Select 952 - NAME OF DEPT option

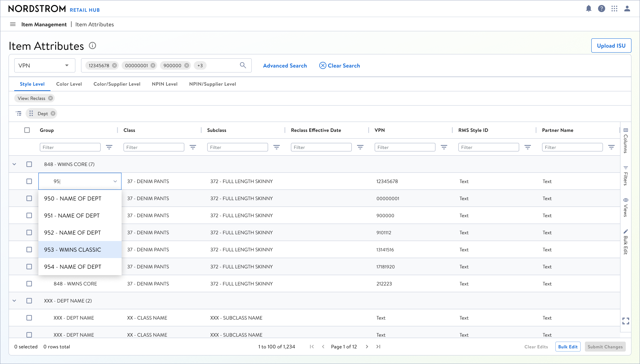coord(80,232)
